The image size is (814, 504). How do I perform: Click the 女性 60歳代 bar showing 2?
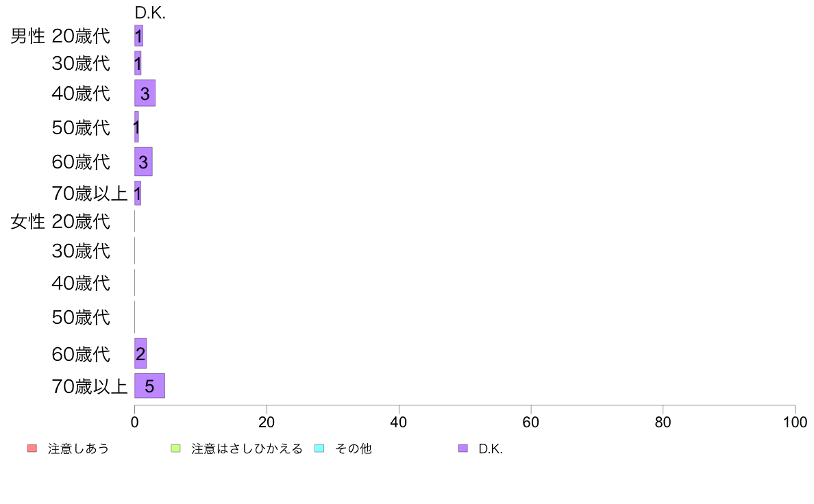(x=140, y=353)
